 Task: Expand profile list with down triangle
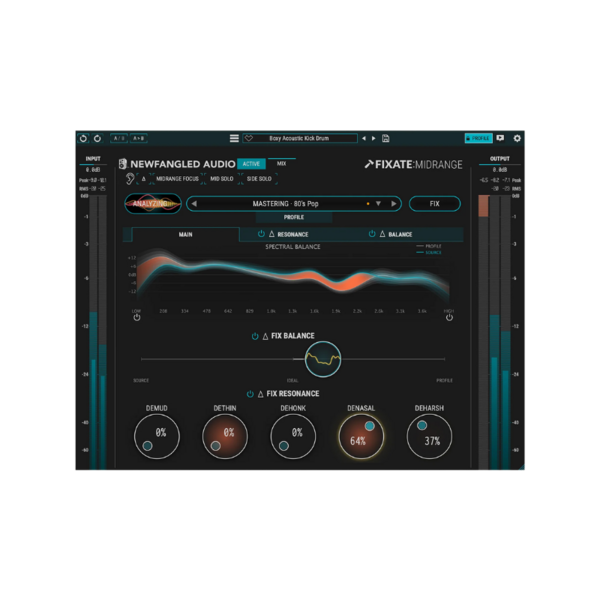coord(378,204)
